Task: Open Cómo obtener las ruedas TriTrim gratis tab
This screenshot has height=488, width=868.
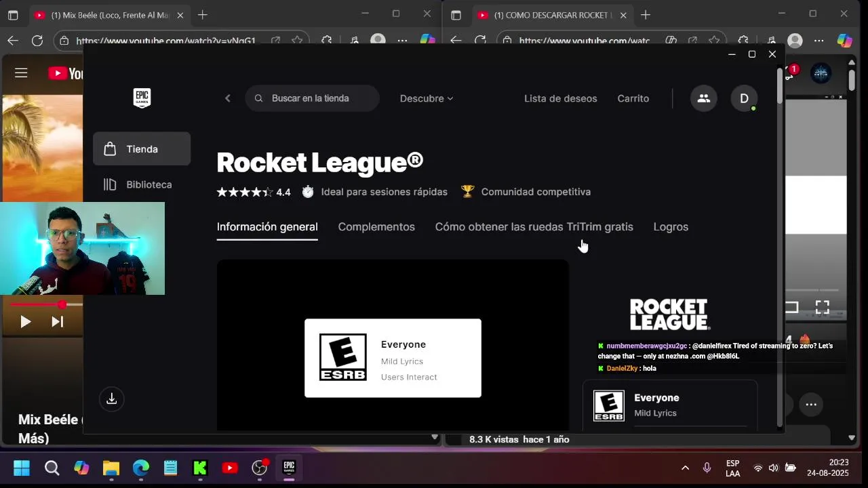Action: pos(534,227)
